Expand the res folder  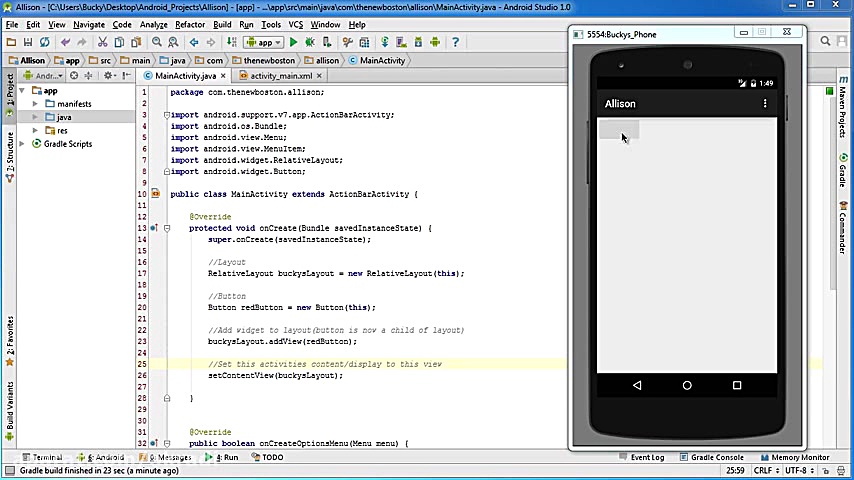click(x=35, y=130)
